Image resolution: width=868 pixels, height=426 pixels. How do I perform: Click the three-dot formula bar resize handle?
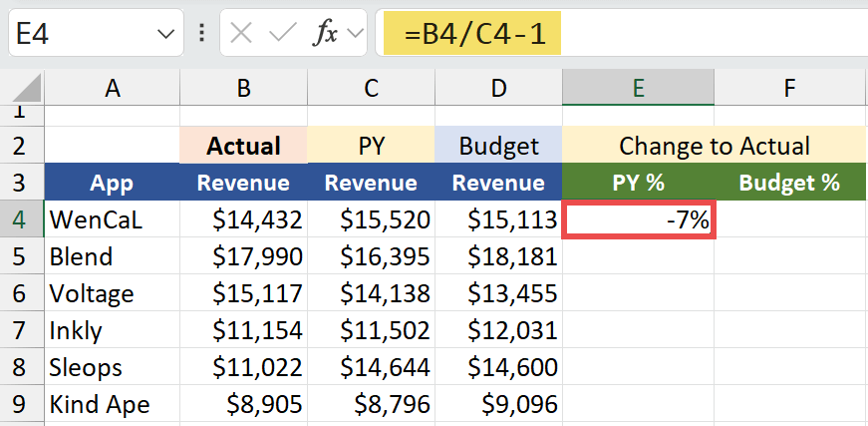click(202, 34)
